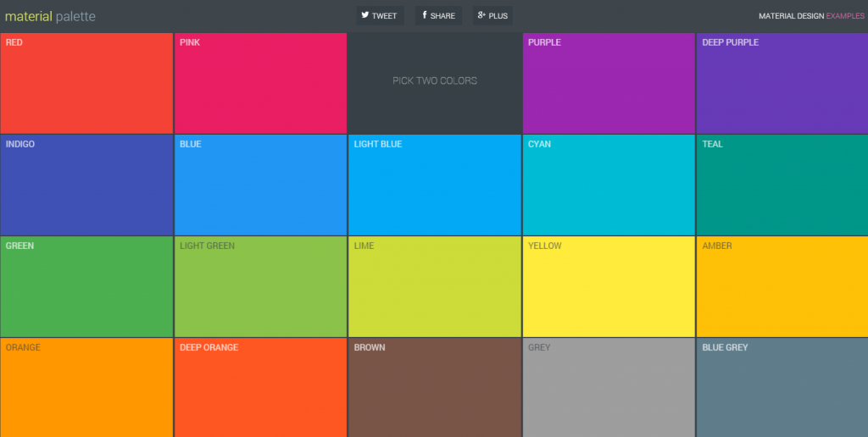Choose the Green color tile
The image size is (868, 437).
pyautogui.click(x=87, y=287)
